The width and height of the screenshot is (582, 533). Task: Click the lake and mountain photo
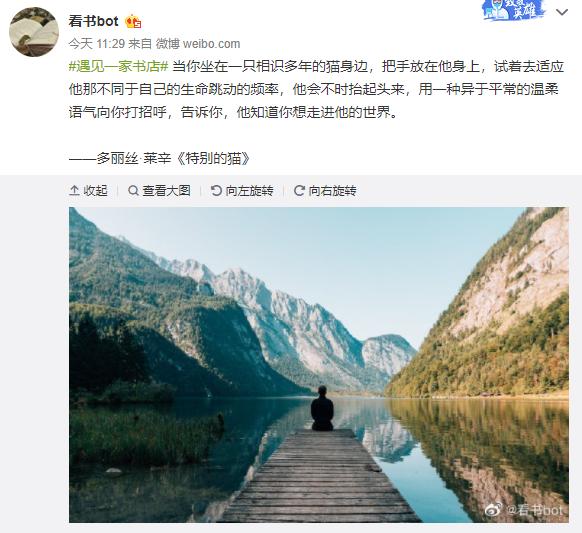[319, 365]
